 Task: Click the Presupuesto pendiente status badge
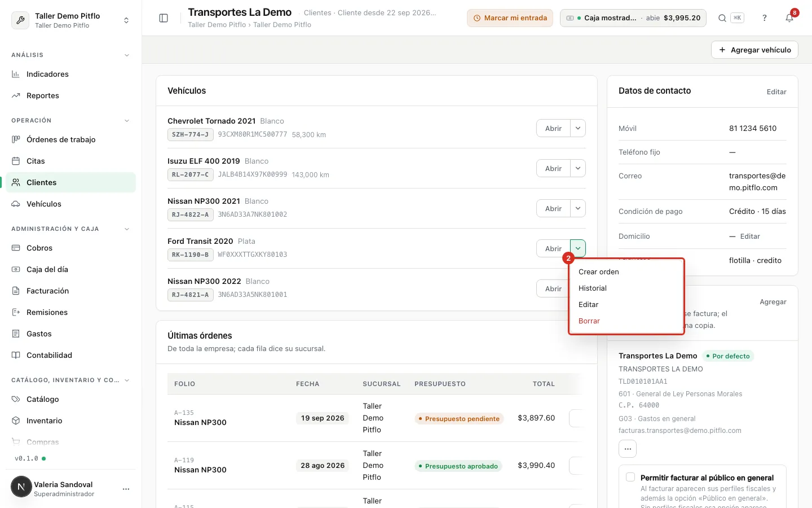459,418
